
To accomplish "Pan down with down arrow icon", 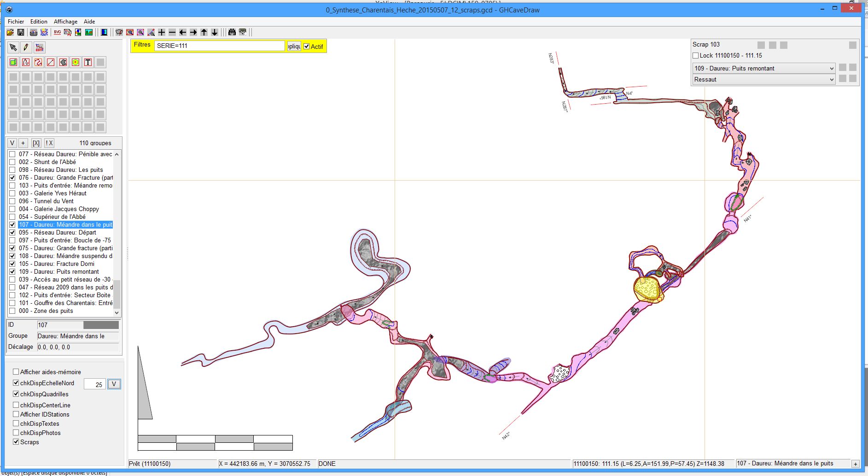I will pyautogui.click(x=215, y=32).
